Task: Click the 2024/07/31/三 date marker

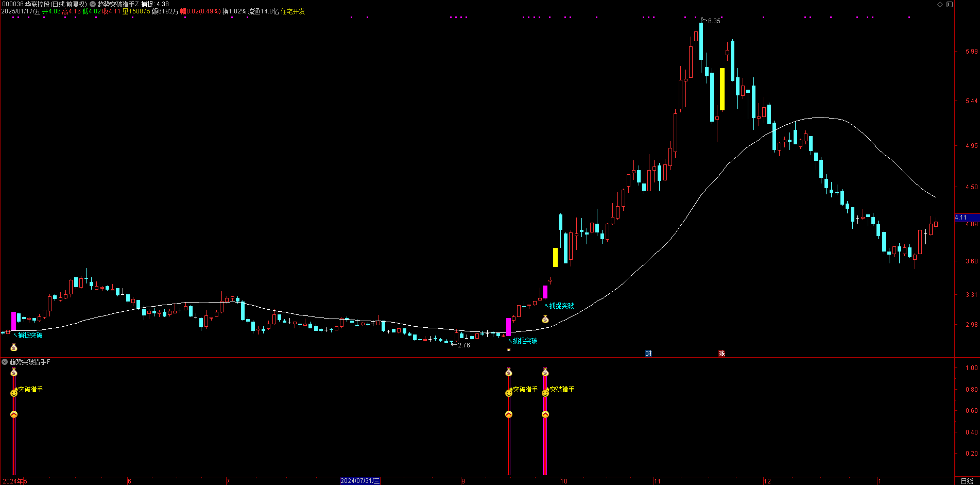Action: coord(360,481)
